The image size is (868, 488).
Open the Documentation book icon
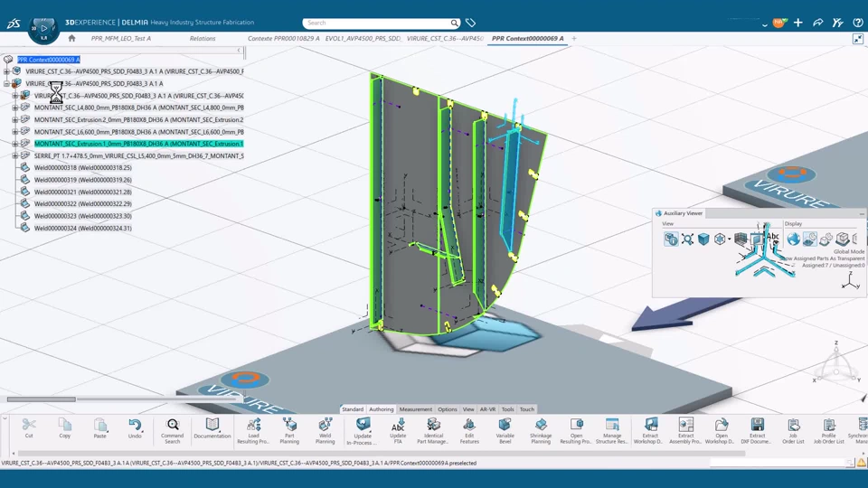pyautogui.click(x=212, y=425)
